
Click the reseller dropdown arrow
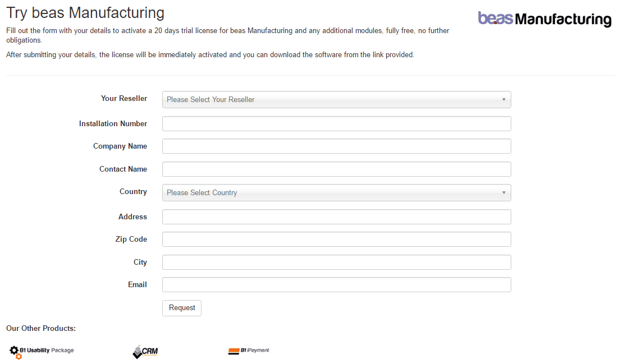coord(503,99)
